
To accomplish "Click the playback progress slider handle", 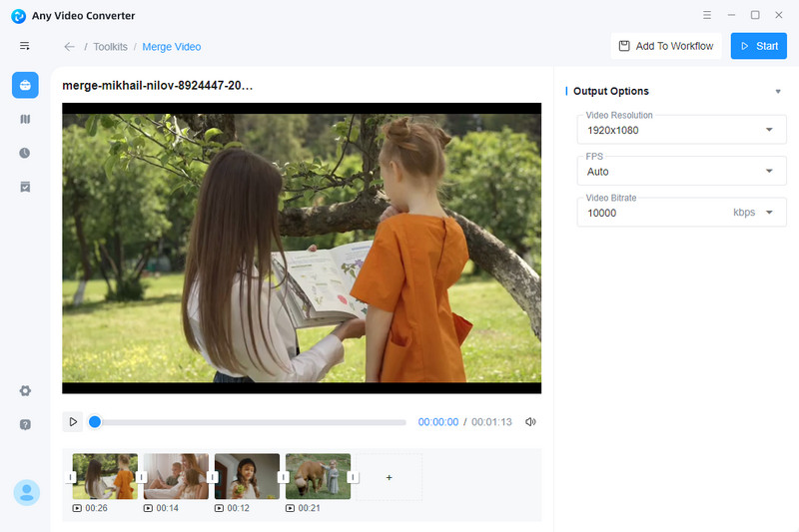I will point(95,422).
